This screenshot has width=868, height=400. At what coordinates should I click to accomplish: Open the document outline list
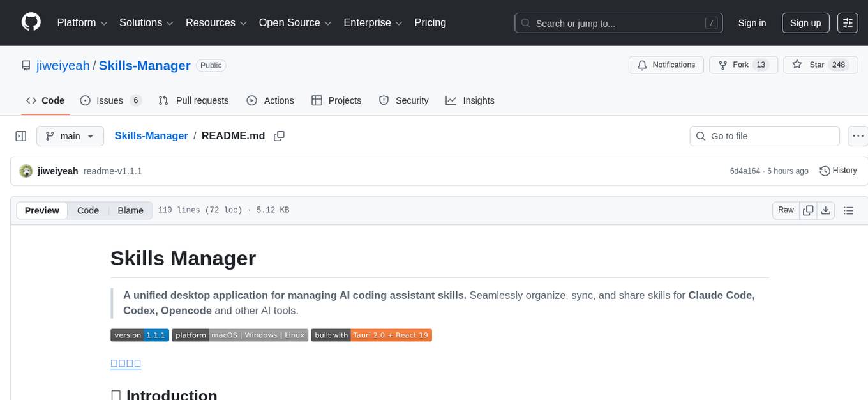[848, 210]
